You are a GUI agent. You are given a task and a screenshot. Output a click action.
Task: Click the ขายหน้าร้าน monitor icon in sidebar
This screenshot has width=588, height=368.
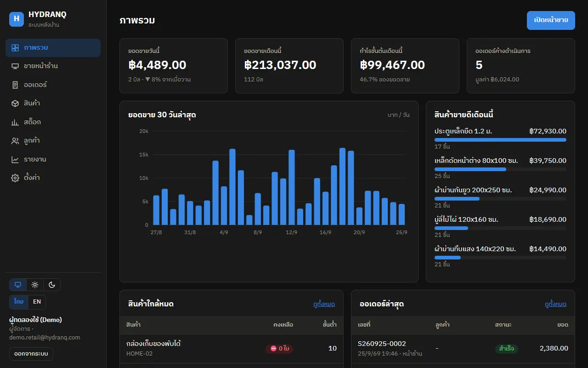click(x=15, y=66)
